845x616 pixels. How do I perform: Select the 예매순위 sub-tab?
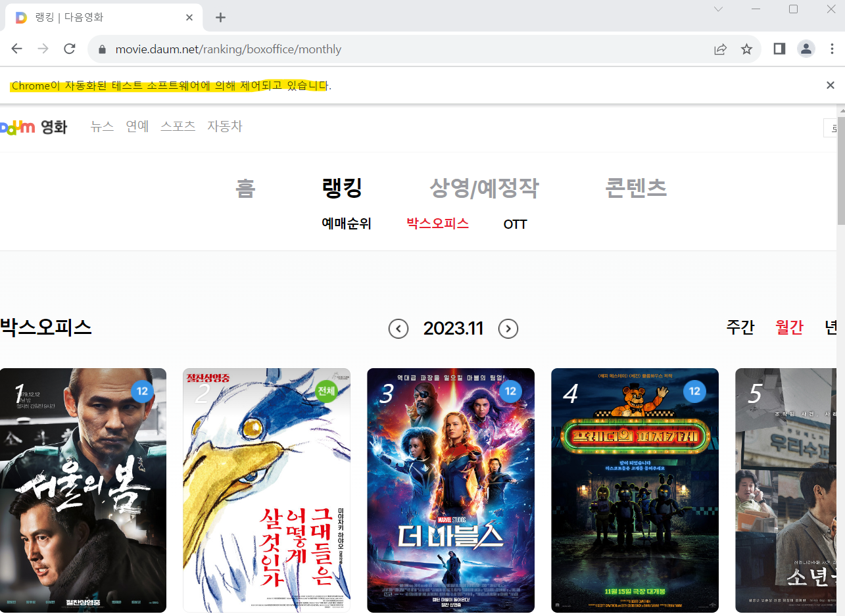[x=347, y=224]
